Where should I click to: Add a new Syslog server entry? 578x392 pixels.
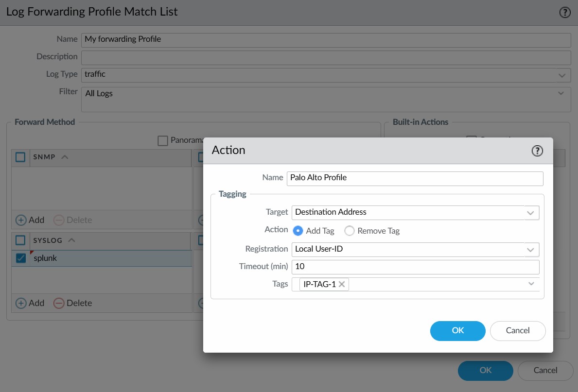[30, 303]
